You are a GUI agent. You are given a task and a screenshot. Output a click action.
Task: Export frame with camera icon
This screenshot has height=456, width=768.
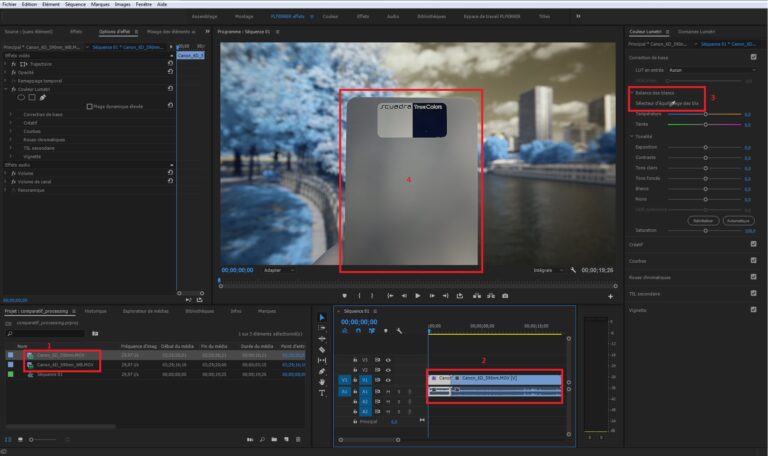(x=505, y=296)
